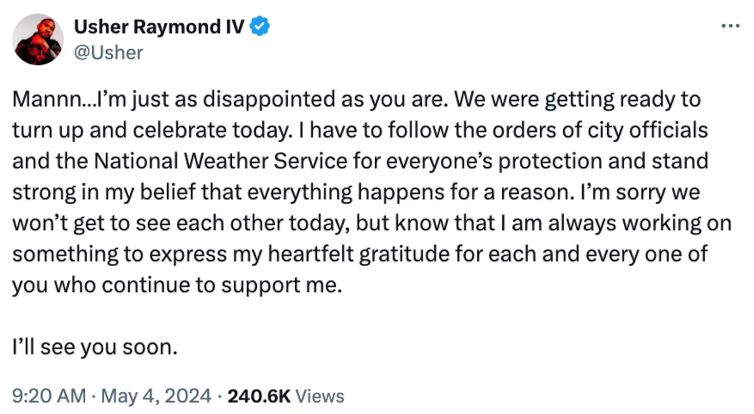Click the blue verified checkmark badge
Viewport: 754px width, 414px height.
pyautogui.click(x=260, y=26)
